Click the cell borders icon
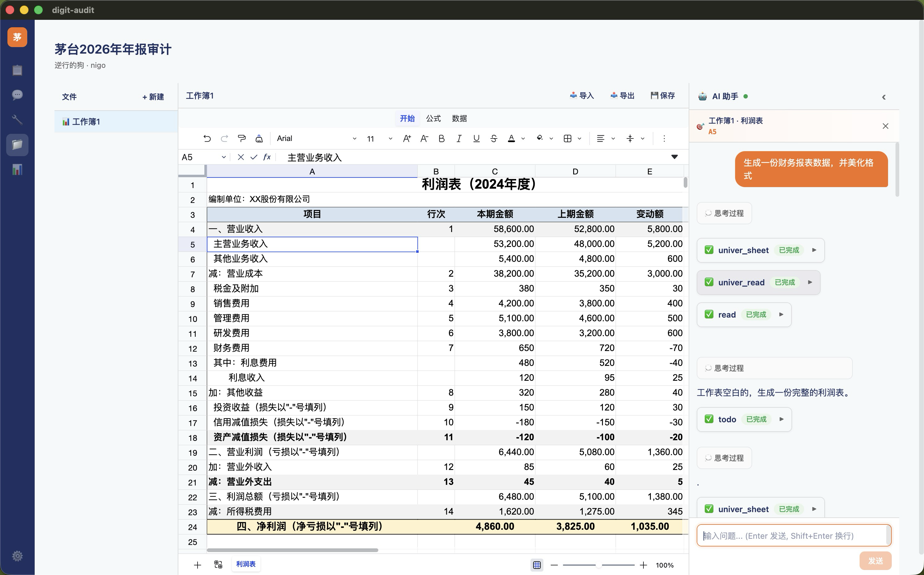The width and height of the screenshot is (924, 575). pyautogui.click(x=568, y=138)
